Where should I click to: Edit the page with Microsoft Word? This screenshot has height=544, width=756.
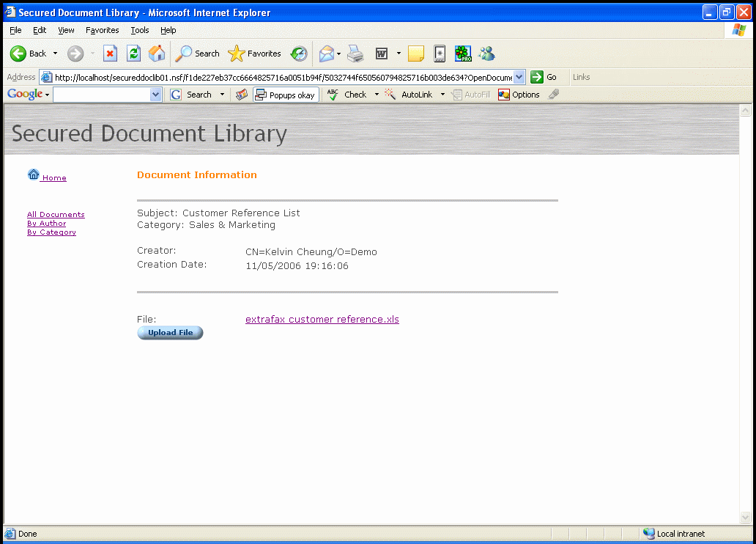point(382,54)
